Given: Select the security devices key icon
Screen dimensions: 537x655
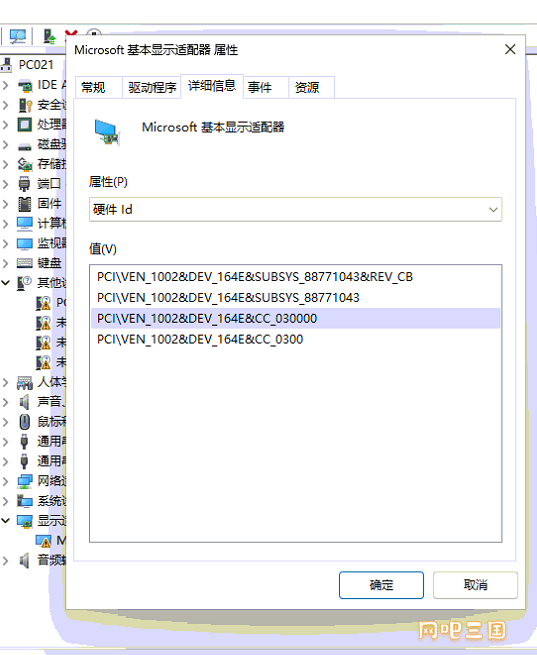Looking at the screenshot, I should (x=25, y=105).
